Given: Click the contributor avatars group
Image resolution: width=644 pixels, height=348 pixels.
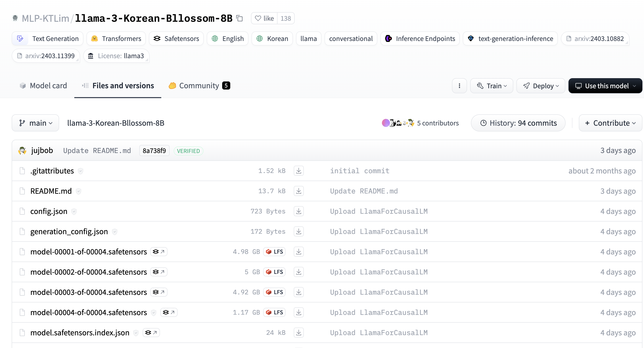Looking at the screenshot, I should [x=398, y=123].
